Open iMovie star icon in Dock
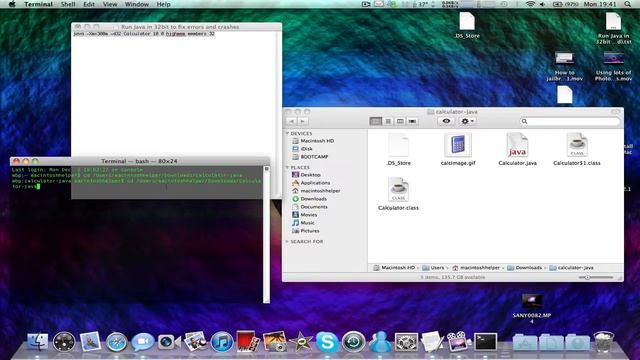 click(x=301, y=342)
